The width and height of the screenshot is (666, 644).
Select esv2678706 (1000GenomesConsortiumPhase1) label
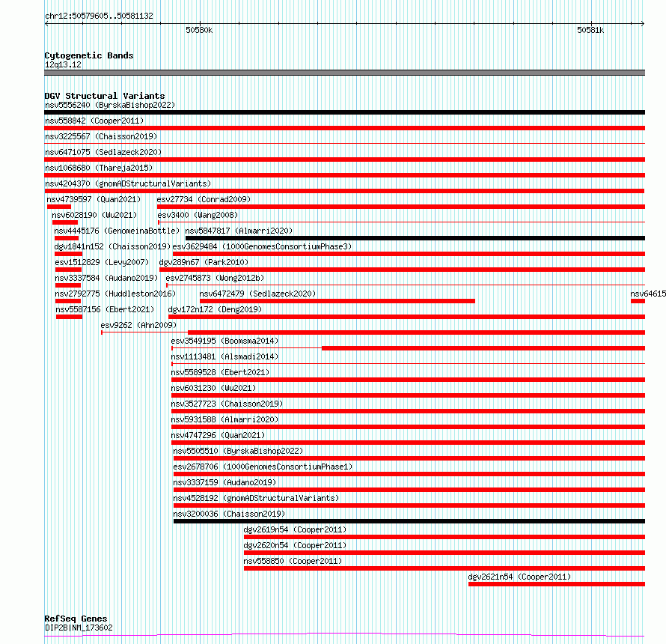[263, 467]
